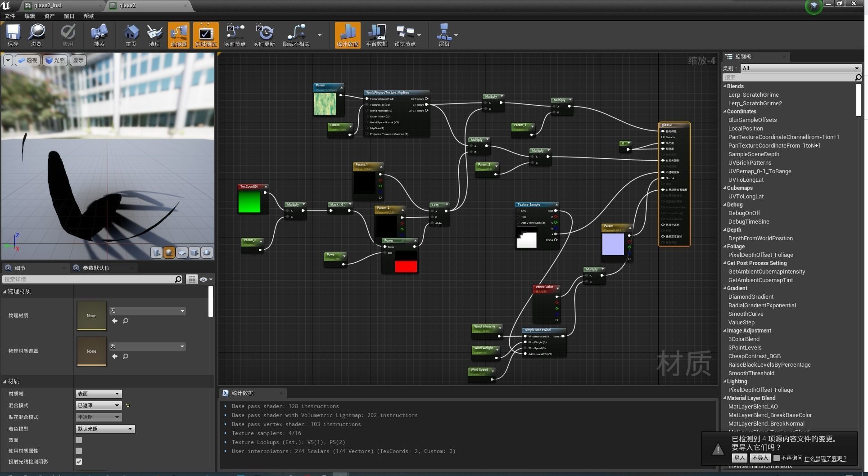Click the lavender preview on Param vector node

pyautogui.click(x=613, y=244)
